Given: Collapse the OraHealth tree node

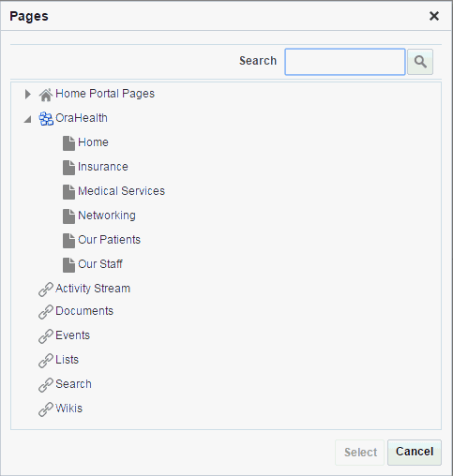Looking at the screenshot, I should click(x=28, y=119).
